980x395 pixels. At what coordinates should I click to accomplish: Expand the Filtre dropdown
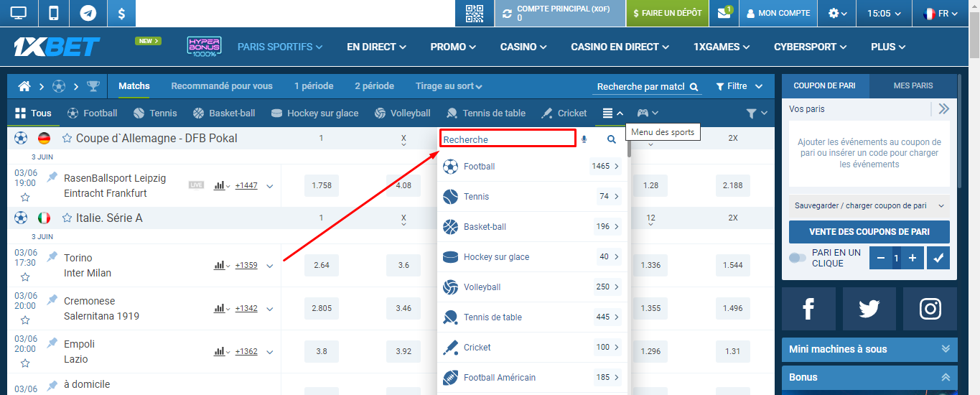pyautogui.click(x=739, y=86)
